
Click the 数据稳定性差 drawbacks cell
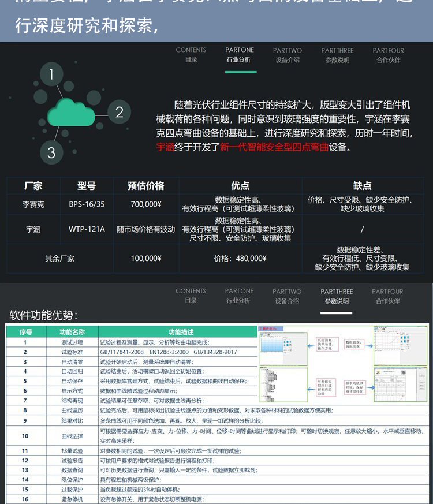coord(363,259)
